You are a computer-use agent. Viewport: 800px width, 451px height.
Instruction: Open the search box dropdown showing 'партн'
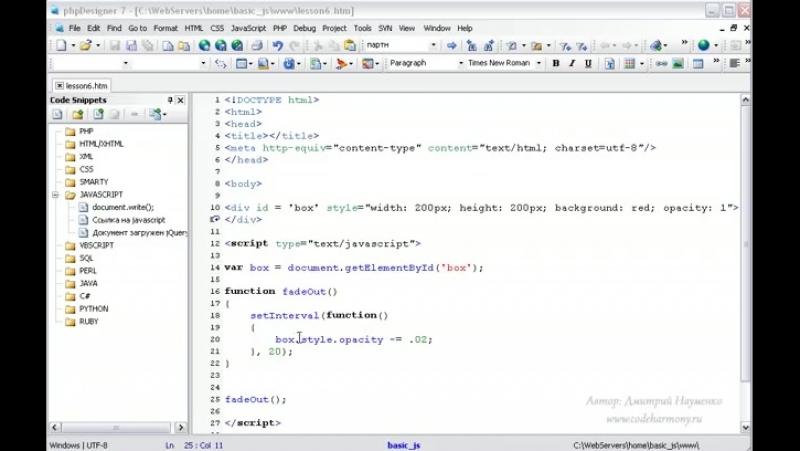[433, 45]
